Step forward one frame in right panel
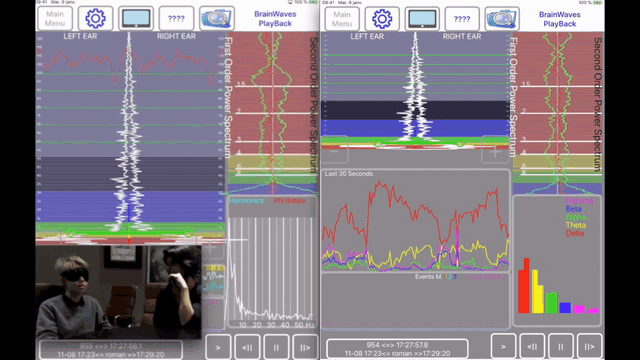Screen dimensions: 640x360 (x=589, y=347)
